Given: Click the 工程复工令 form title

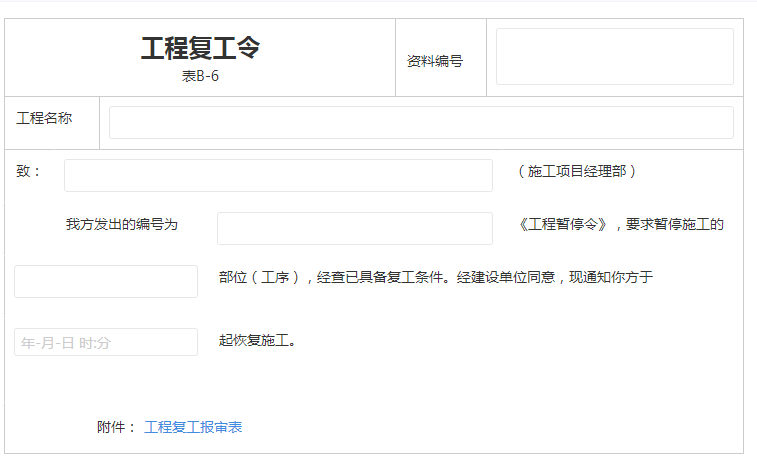Looking at the screenshot, I should click(x=200, y=49).
